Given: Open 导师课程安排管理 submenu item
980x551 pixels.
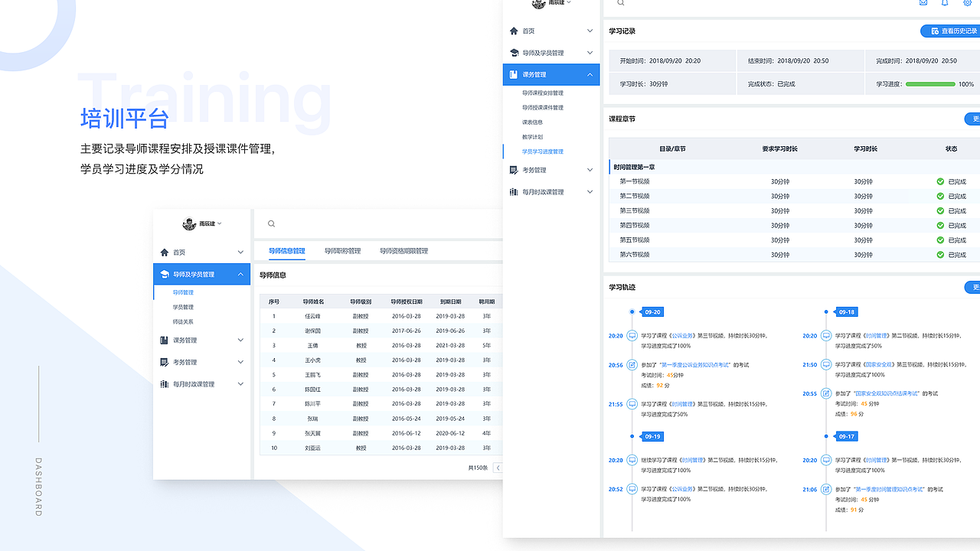Looking at the screenshot, I should tap(543, 93).
